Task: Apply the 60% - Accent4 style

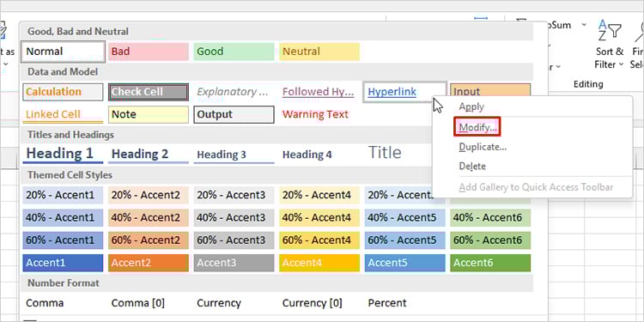Action: [319, 240]
